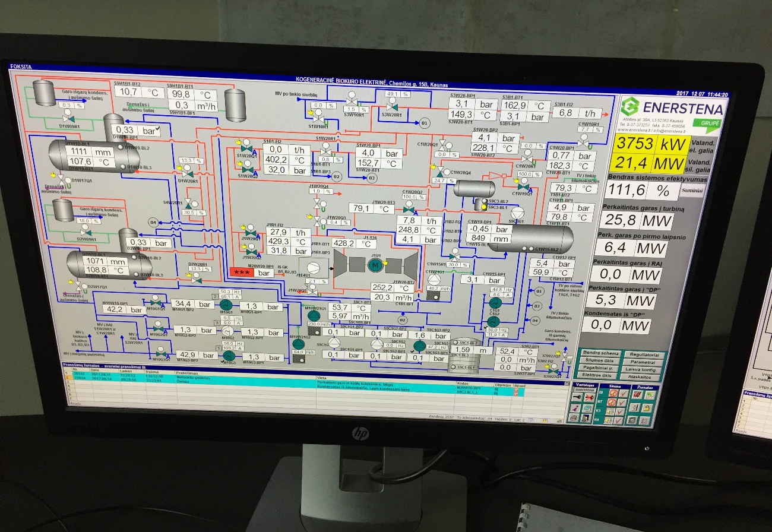This screenshot has width=772, height=532.
Task: Open the Elektros ūkis view
Action: (x=597, y=375)
